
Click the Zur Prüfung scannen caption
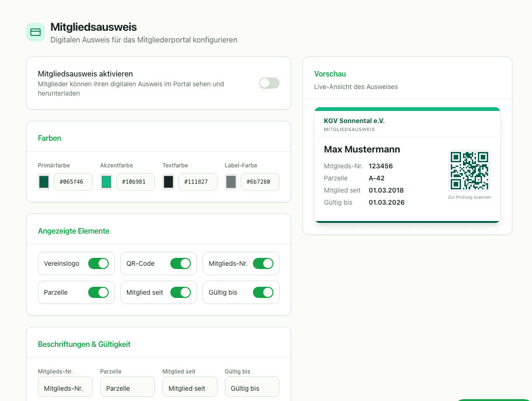[x=469, y=197]
